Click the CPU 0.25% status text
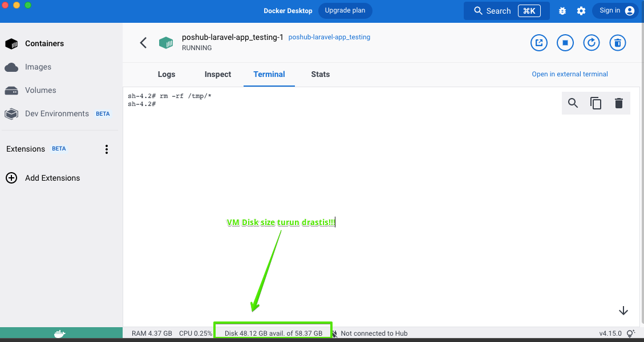 [x=196, y=333]
